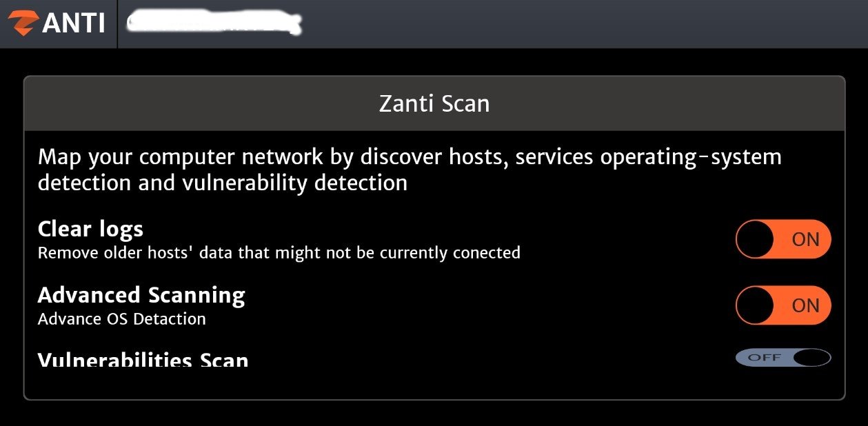
Task: Click the zANTI orange logo icon
Action: [23, 23]
